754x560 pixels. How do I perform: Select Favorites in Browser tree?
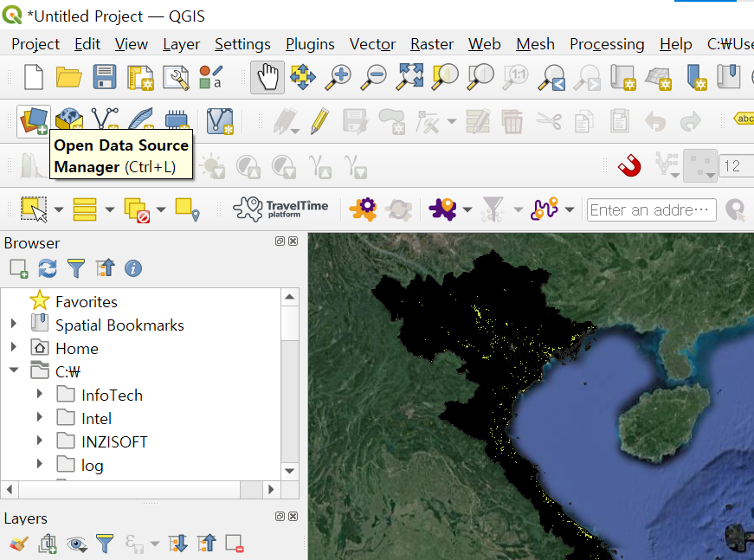pyautogui.click(x=87, y=302)
